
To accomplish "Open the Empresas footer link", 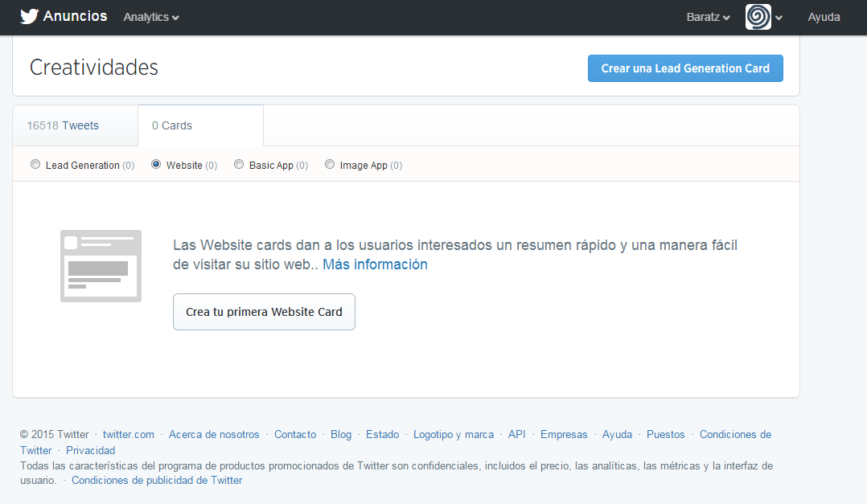I will (564, 434).
